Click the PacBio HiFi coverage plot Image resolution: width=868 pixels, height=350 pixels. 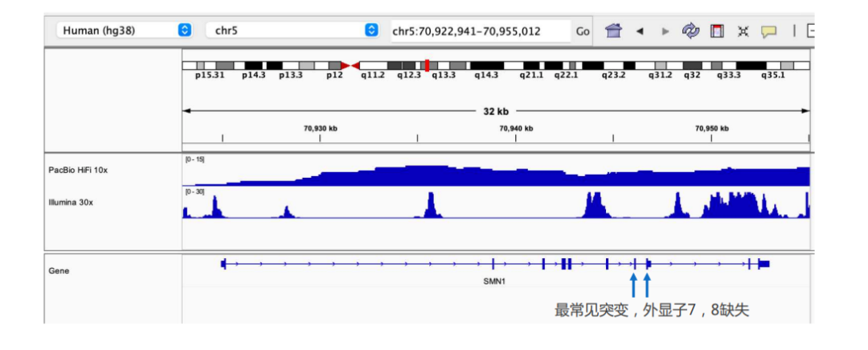tap(496, 175)
